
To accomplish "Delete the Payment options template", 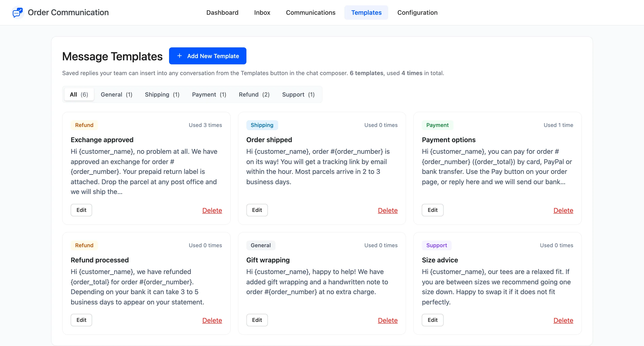I will [x=563, y=210].
